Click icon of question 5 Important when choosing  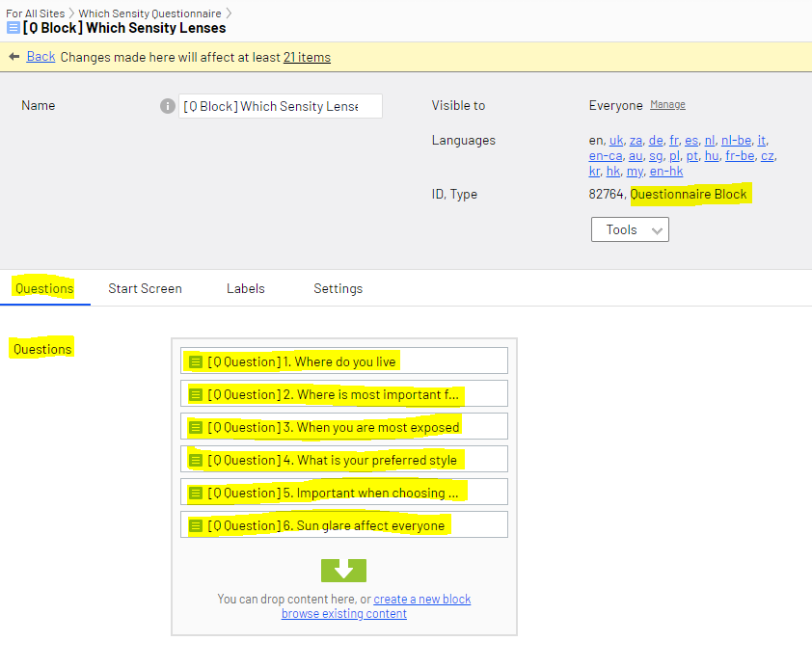[x=196, y=494]
